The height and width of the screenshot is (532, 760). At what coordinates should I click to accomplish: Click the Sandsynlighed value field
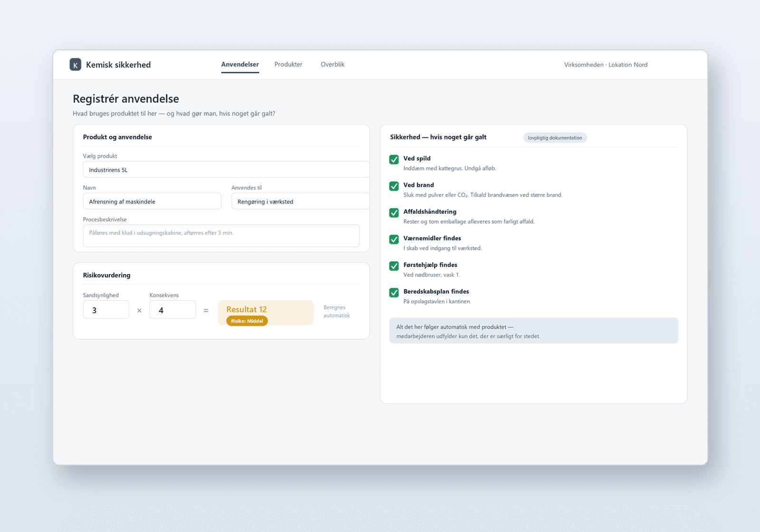[x=106, y=310]
